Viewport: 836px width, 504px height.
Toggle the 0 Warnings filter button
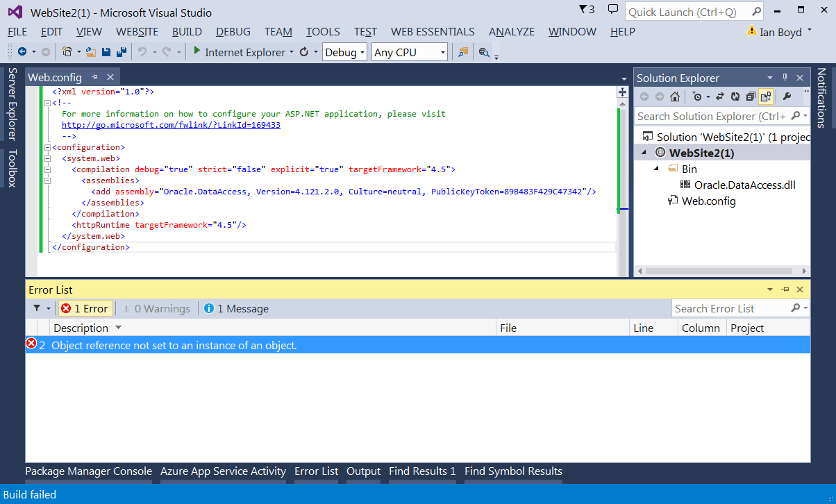[156, 308]
